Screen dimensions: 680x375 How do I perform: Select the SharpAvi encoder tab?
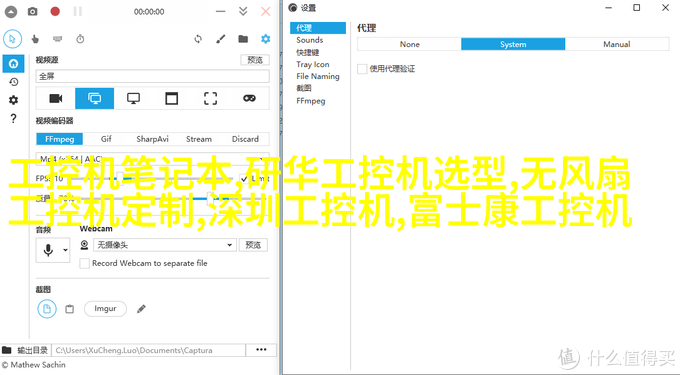point(152,139)
